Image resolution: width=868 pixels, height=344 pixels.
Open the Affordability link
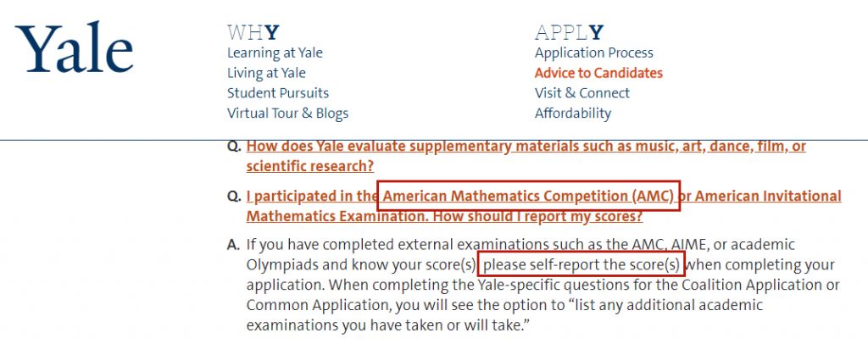[572, 114]
